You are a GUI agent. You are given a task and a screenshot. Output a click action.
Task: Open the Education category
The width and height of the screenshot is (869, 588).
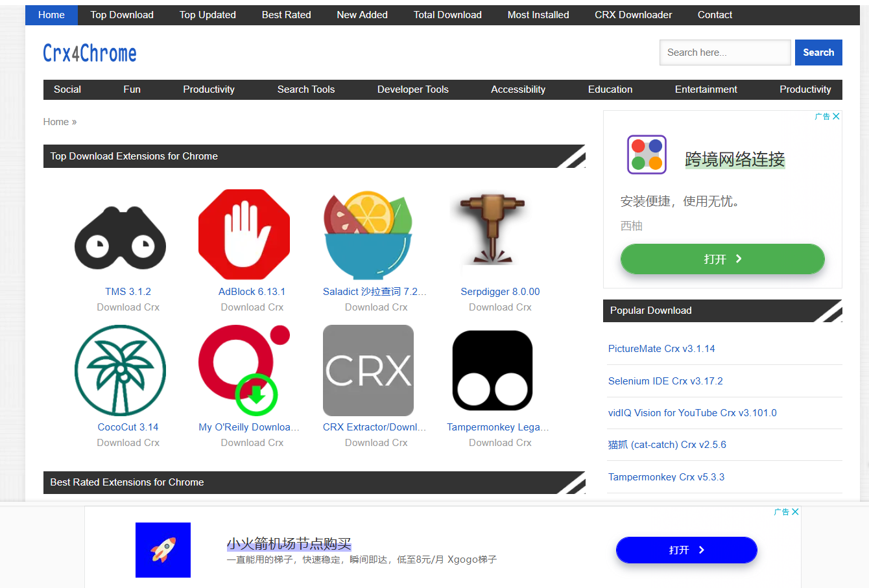(610, 89)
